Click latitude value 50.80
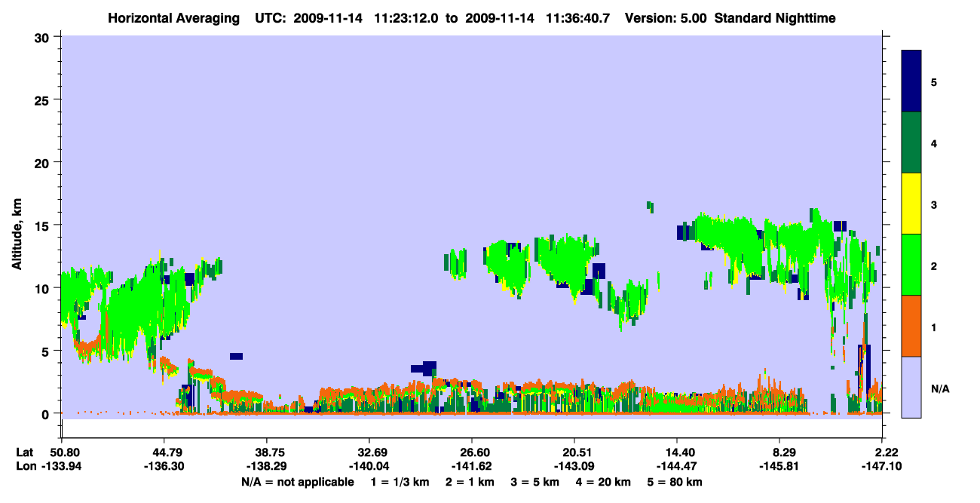This screenshot has width=980, height=503. [x=65, y=452]
